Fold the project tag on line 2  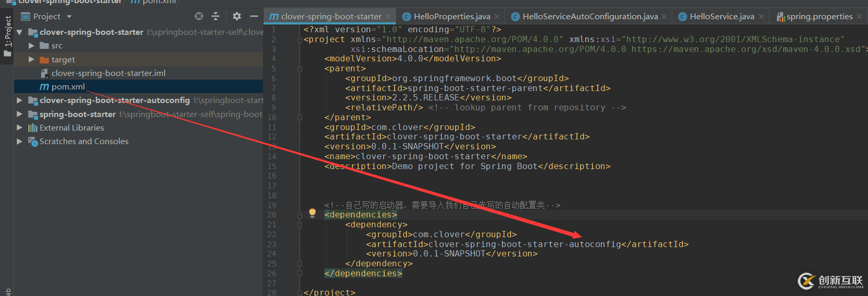(299, 40)
